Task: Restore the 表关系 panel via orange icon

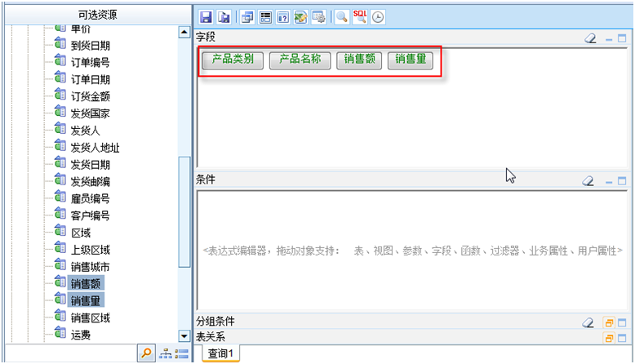Action: [x=609, y=338]
